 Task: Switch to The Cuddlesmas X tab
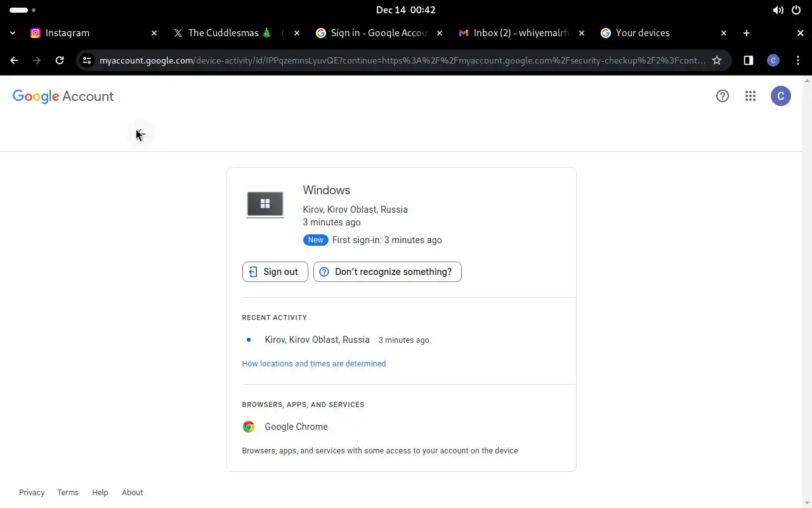237,33
